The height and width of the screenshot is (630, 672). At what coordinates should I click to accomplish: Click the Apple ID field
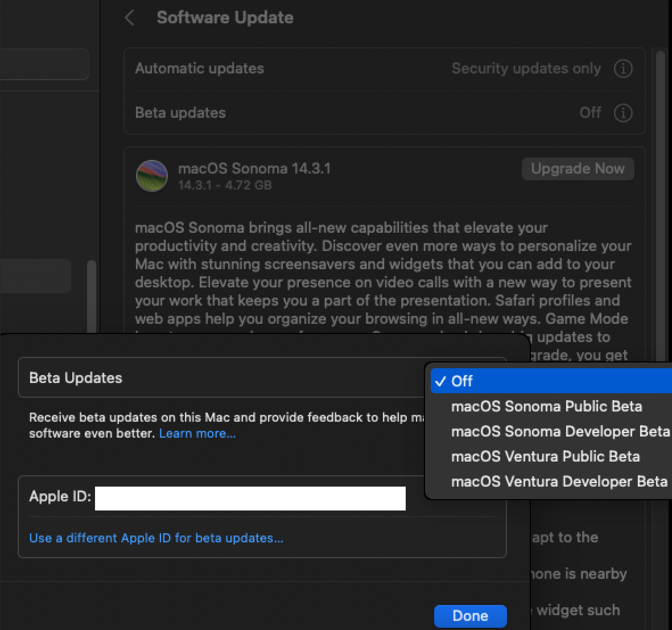pyautogui.click(x=250, y=498)
